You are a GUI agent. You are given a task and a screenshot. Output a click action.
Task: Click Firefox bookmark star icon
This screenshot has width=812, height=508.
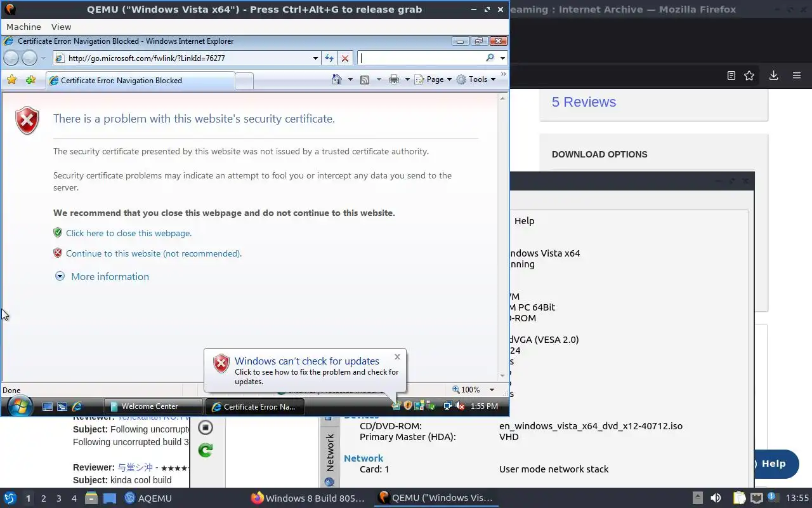749,76
